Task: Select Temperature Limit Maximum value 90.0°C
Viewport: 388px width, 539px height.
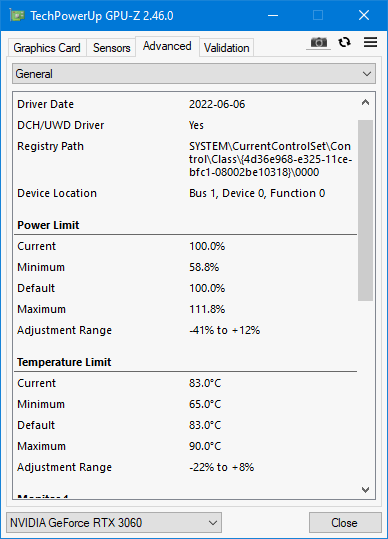Action: tap(205, 446)
